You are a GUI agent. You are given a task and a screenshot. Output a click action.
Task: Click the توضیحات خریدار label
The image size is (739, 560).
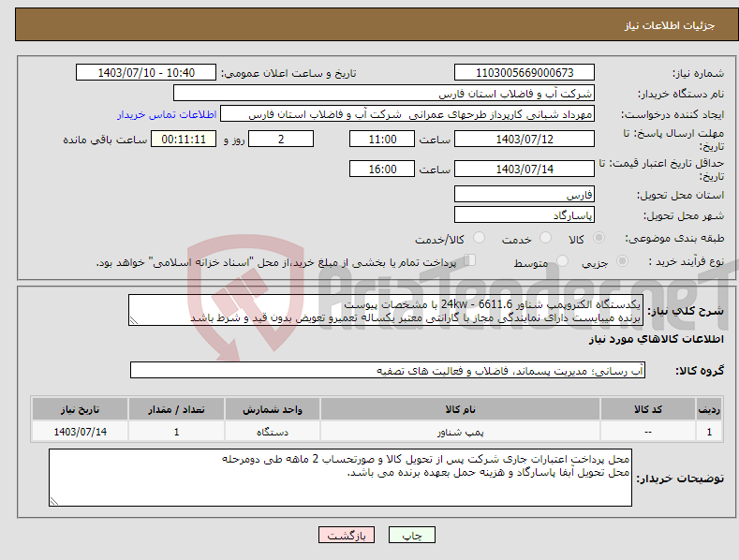[680, 479]
